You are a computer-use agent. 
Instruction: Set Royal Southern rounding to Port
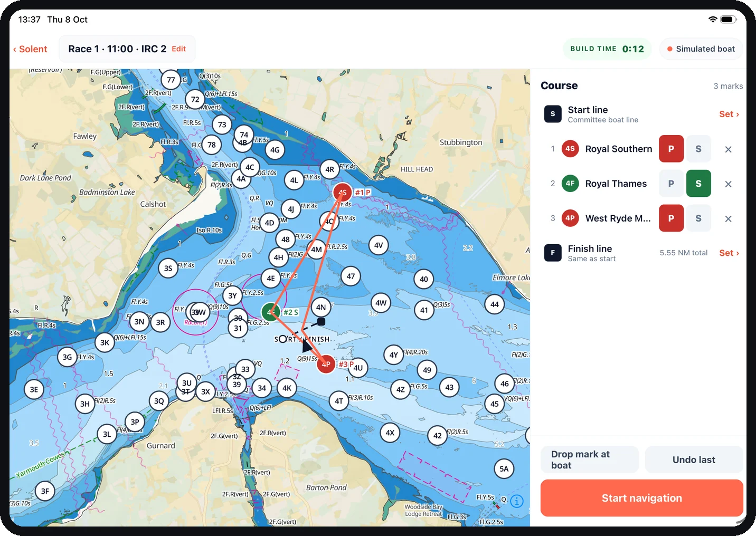[x=671, y=149]
